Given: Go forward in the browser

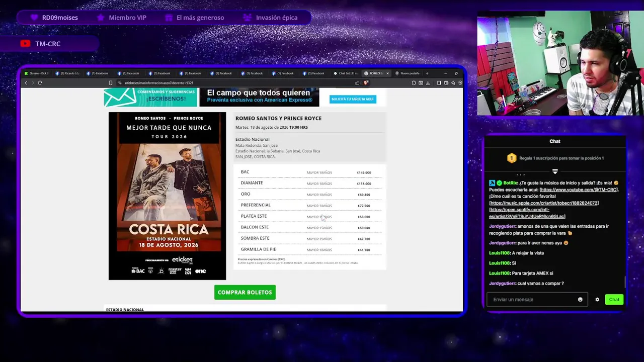Looking at the screenshot, I should pos(33,83).
